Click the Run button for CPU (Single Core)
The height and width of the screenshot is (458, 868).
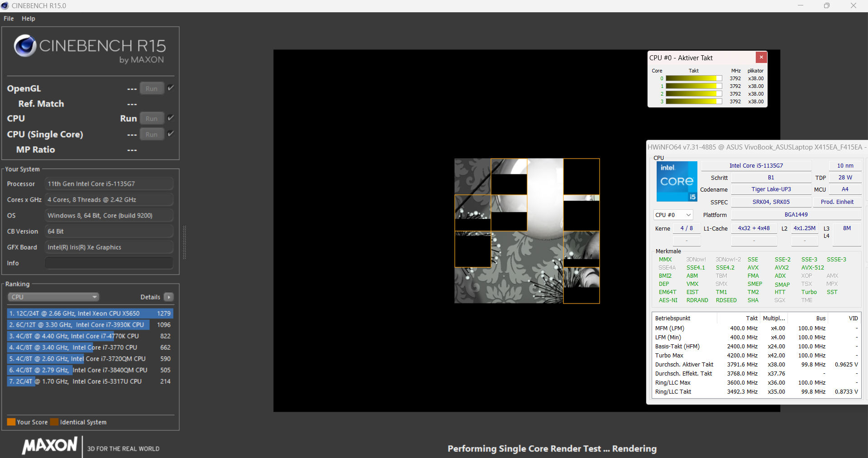(152, 135)
